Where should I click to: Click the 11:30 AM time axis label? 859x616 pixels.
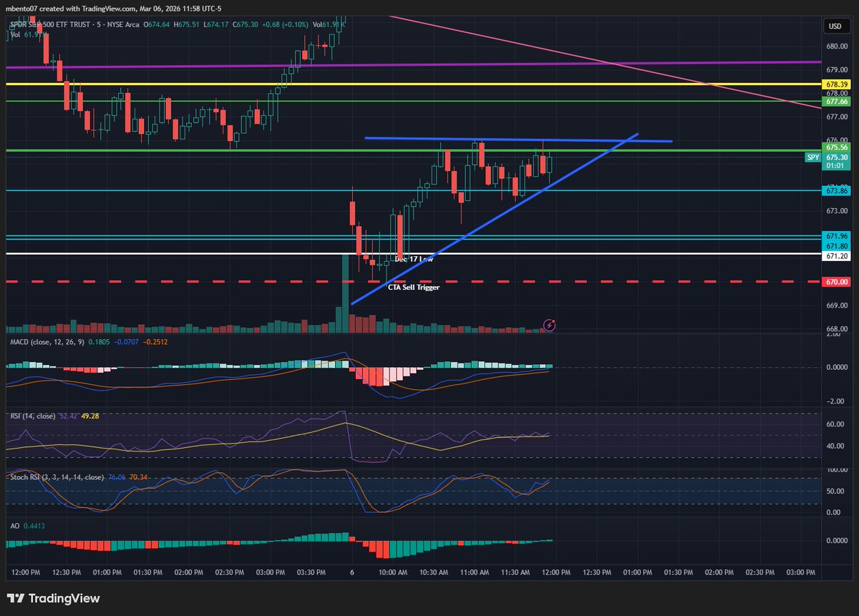click(x=515, y=572)
